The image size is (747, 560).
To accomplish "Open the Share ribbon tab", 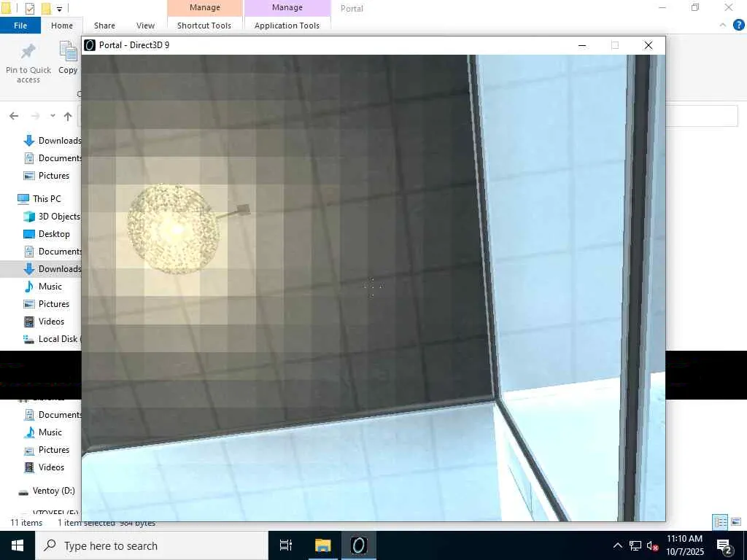I will [104, 26].
